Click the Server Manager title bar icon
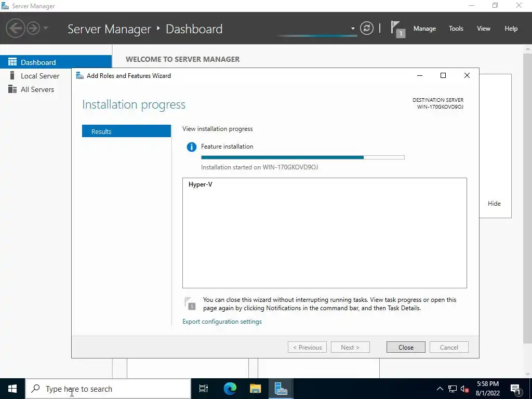This screenshot has height=399, width=532. [x=5, y=6]
